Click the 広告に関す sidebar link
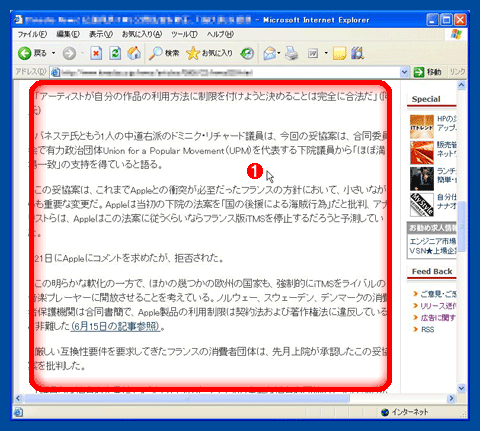Screen dimensions: 480x431 click(438, 318)
